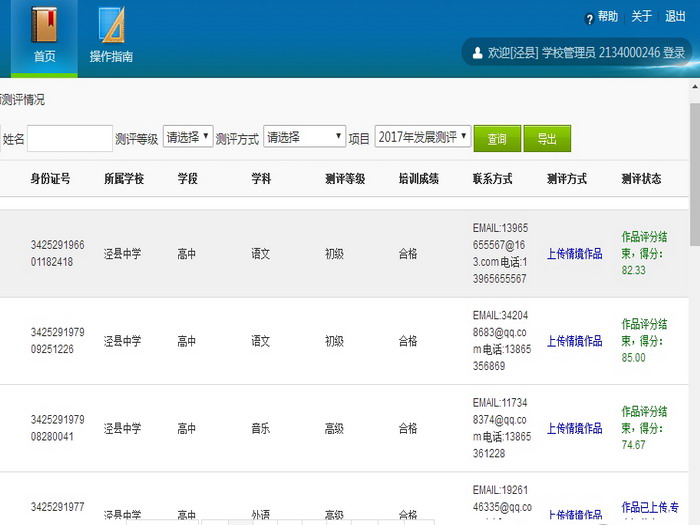
Task: Click the vertical scrollbar up arrow
Action: [694, 87]
